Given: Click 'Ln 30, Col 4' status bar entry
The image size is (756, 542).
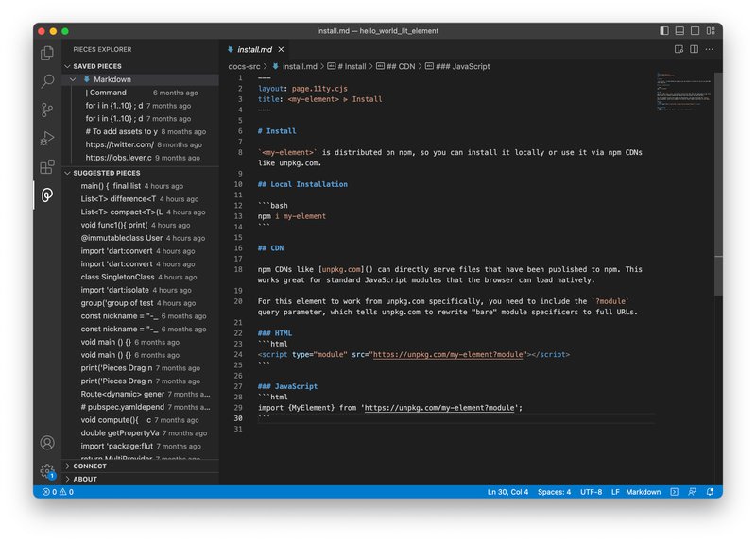Looking at the screenshot, I should point(507,492).
